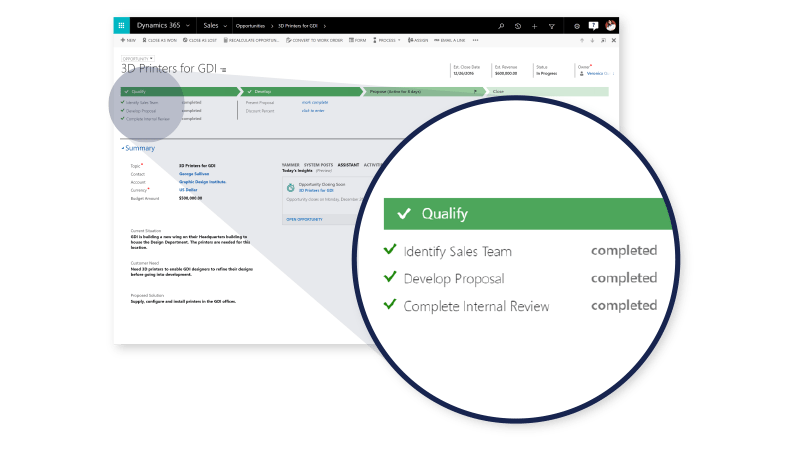Click the Proposed Solution text field
Screen dimensions: 800x450
(183, 302)
